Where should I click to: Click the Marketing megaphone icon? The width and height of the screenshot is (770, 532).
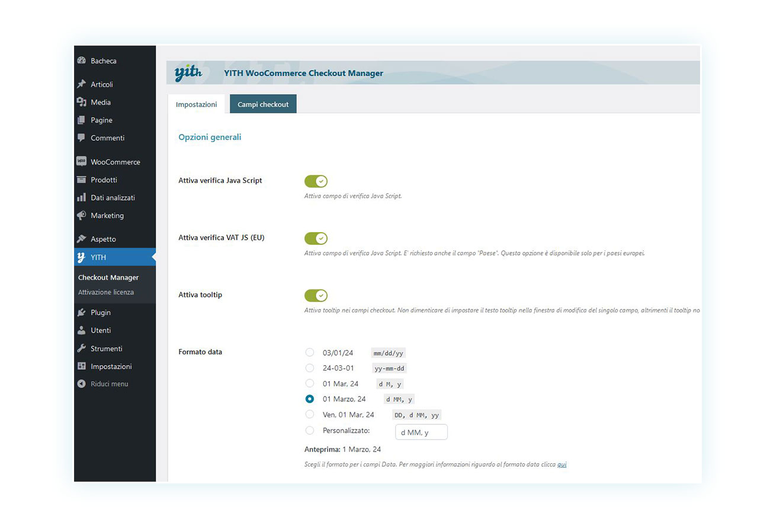point(82,215)
